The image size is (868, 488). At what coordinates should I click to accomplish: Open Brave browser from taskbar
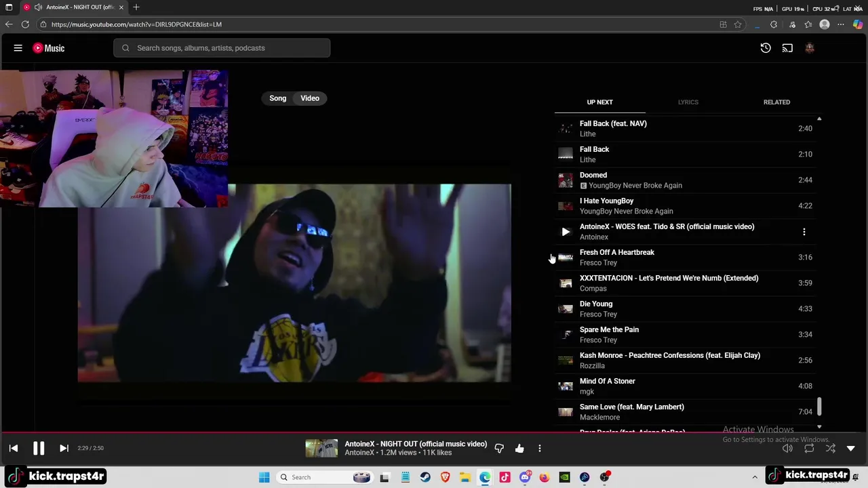pyautogui.click(x=446, y=477)
